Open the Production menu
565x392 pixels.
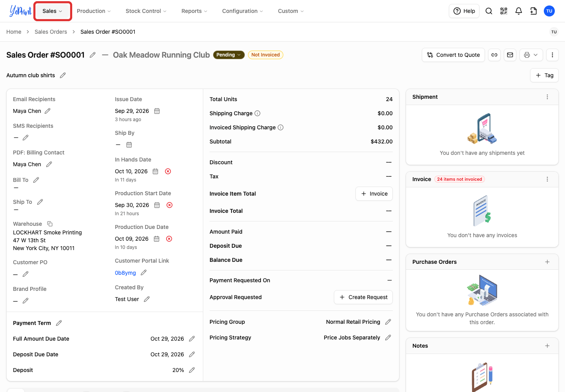pos(94,11)
